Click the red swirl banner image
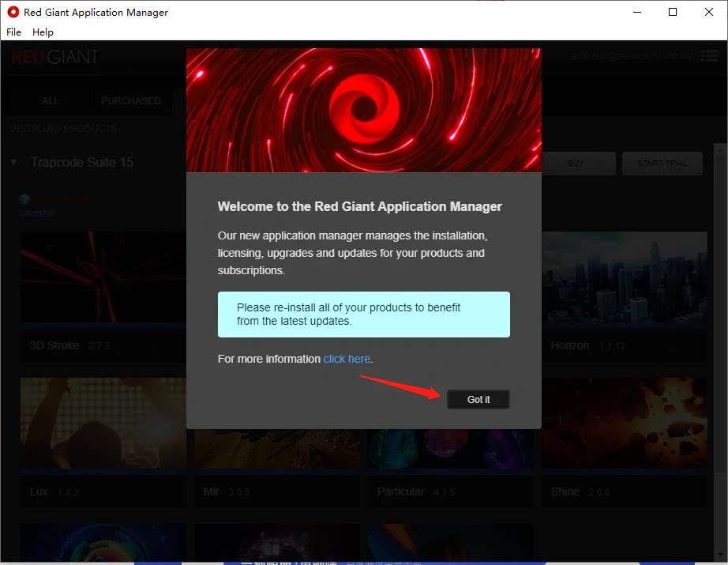 363,110
